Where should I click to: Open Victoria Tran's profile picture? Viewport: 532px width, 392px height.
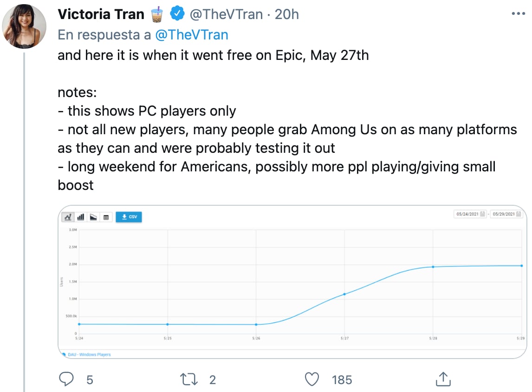[25, 26]
